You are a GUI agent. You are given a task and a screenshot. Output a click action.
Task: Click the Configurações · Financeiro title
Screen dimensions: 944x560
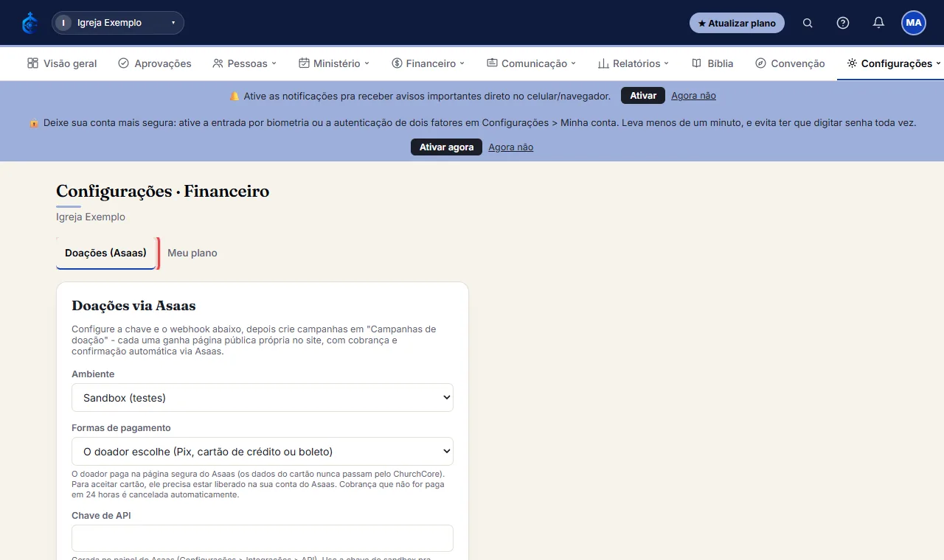coord(163,192)
